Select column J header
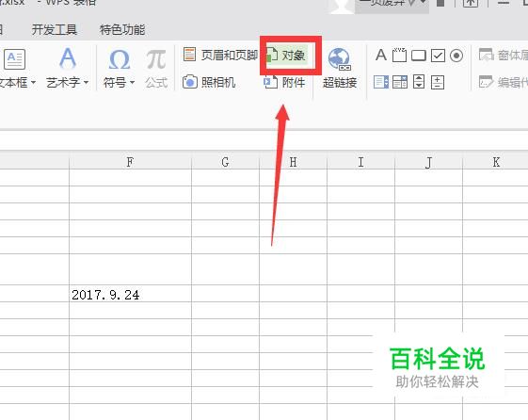 point(428,162)
